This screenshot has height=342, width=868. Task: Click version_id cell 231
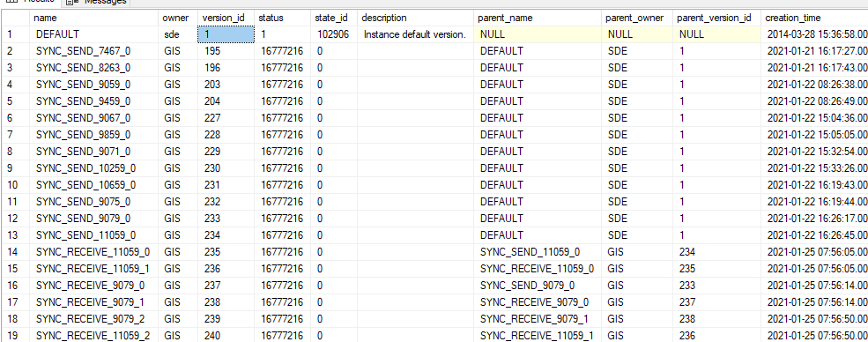(226, 185)
